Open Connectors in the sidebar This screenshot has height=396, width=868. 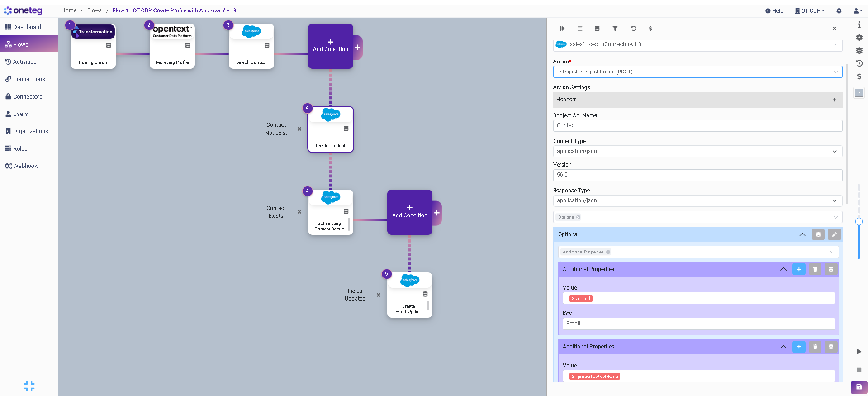point(28,97)
